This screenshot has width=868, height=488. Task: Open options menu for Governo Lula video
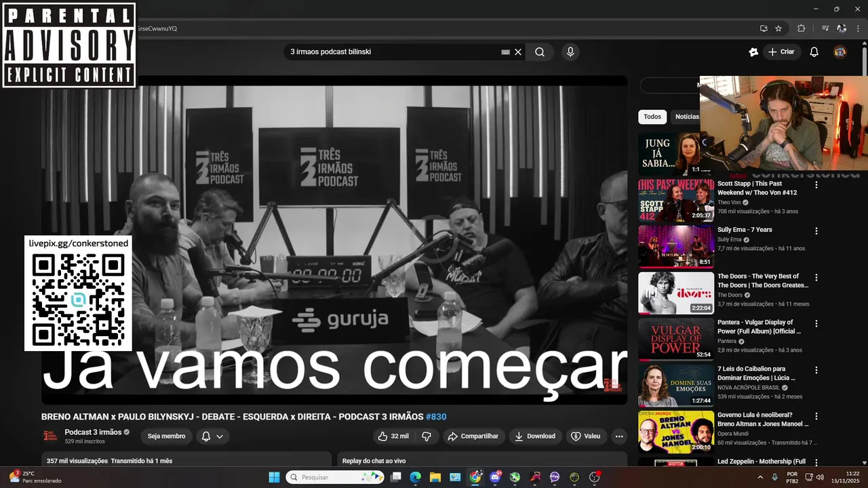[x=816, y=416]
